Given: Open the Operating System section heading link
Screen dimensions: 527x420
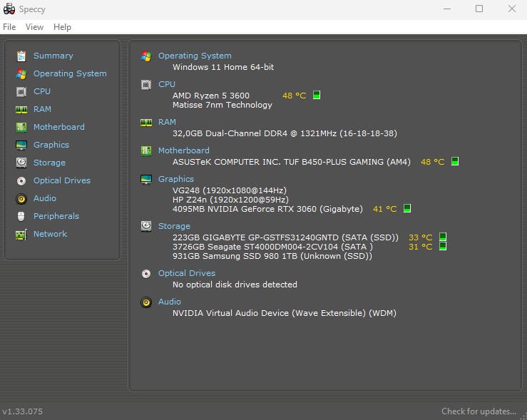Looking at the screenshot, I should (195, 56).
